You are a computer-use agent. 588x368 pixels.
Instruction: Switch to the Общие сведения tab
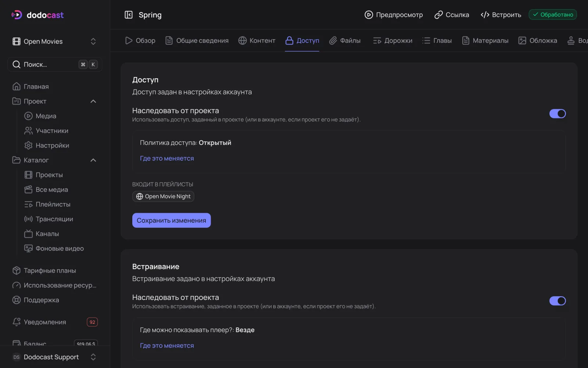(x=197, y=40)
